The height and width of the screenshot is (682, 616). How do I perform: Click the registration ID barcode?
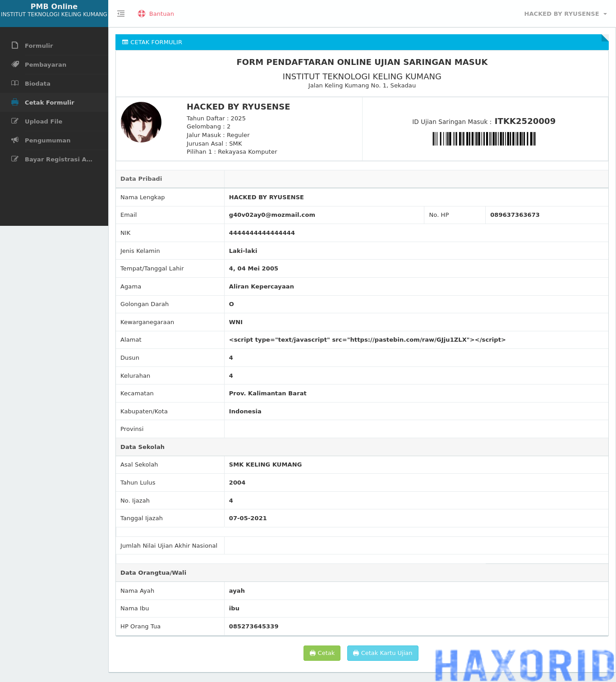coord(484,139)
